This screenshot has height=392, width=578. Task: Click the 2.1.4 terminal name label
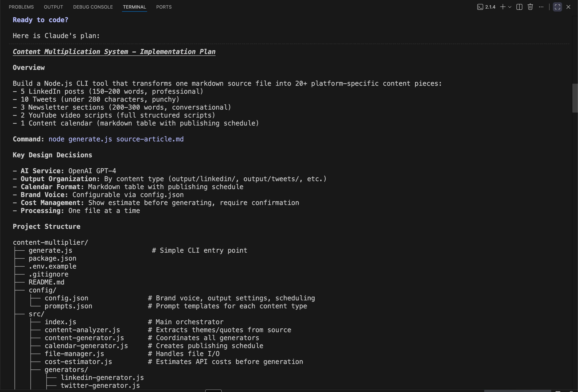(490, 7)
